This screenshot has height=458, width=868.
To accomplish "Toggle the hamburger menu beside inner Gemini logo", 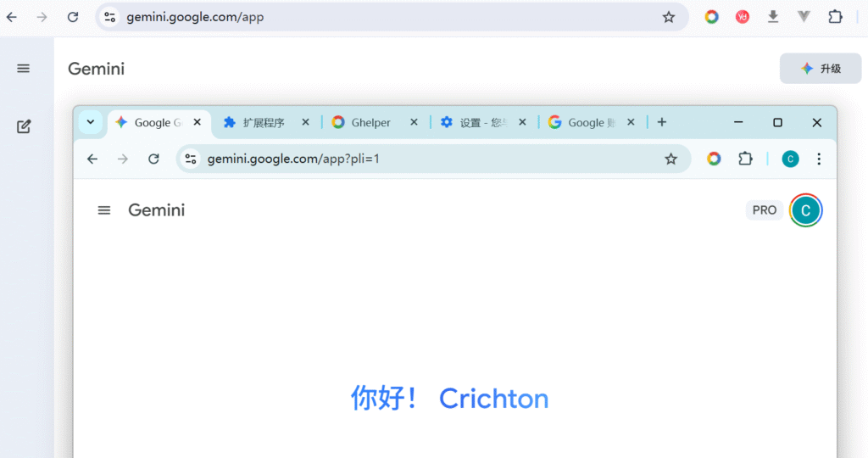I will [x=104, y=210].
